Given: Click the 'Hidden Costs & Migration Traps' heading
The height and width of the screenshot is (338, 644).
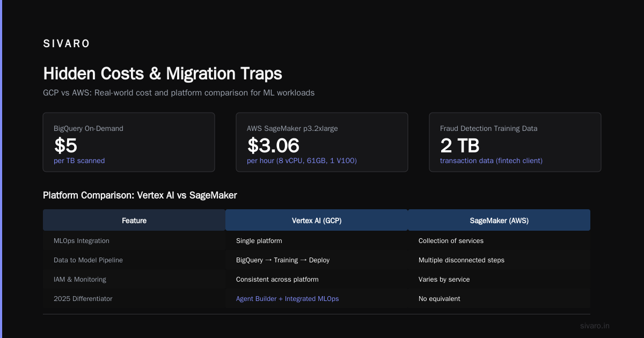Looking at the screenshot, I should pos(163,74).
